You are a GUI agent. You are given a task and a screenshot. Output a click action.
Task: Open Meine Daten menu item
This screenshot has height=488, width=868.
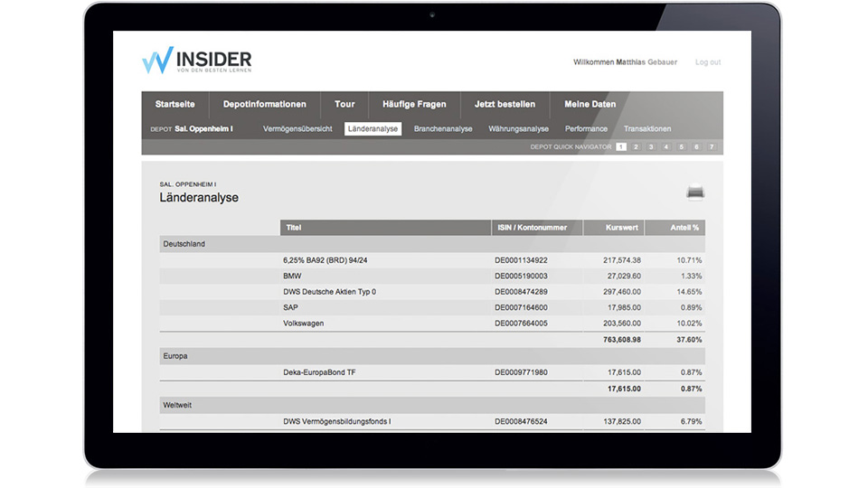(x=590, y=104)
